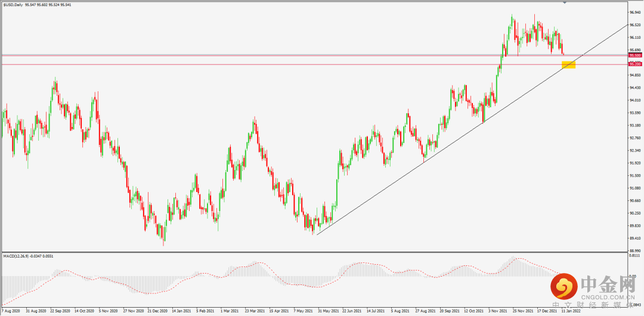Screen dimensions: 644x316
Task: Click the 1 Mar 2021 date label
Action: point(231,311)
